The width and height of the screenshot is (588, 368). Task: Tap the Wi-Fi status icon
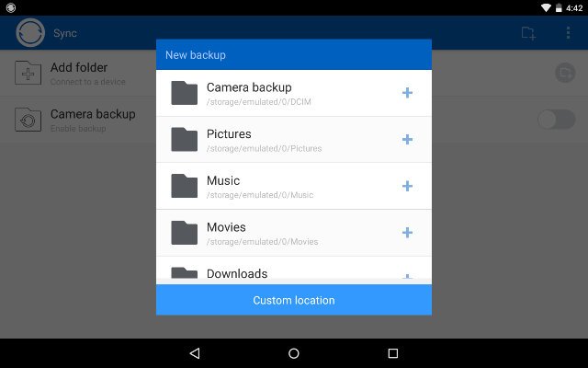(x=546, y=8)
